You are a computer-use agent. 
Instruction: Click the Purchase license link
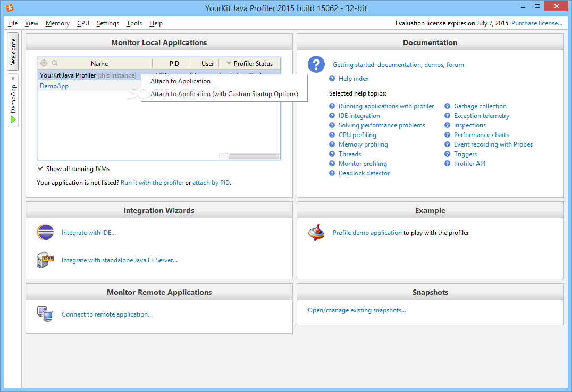pyautogui.click(x=536, y=23)
